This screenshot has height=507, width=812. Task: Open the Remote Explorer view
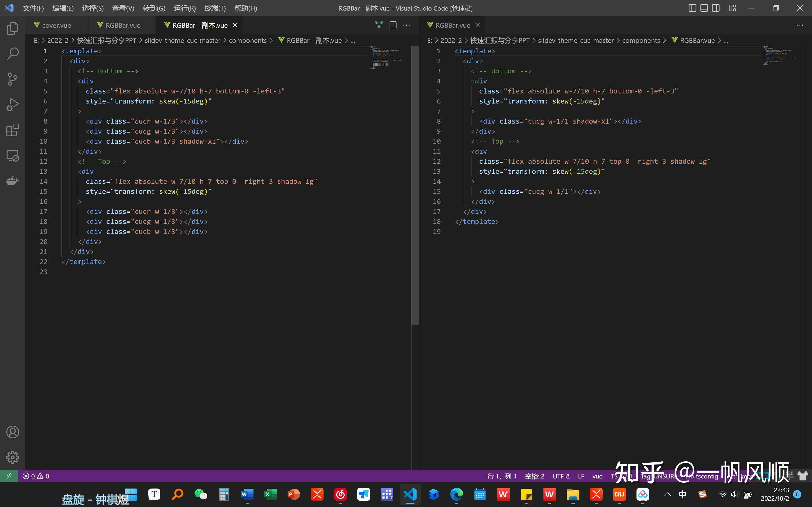[12, 156]
